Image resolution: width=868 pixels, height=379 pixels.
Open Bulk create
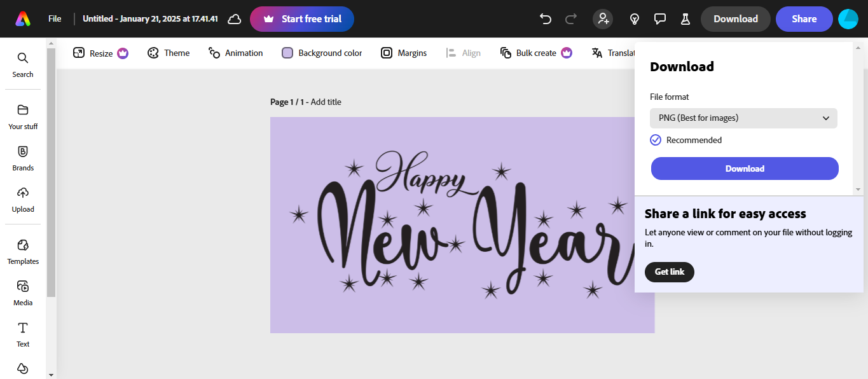[x=536, y=53]
